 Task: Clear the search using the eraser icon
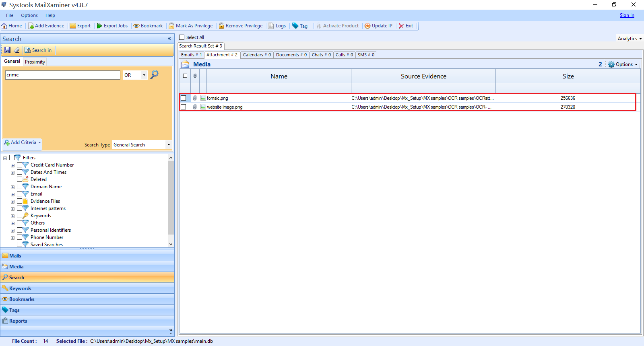click(x=17, y=50)
